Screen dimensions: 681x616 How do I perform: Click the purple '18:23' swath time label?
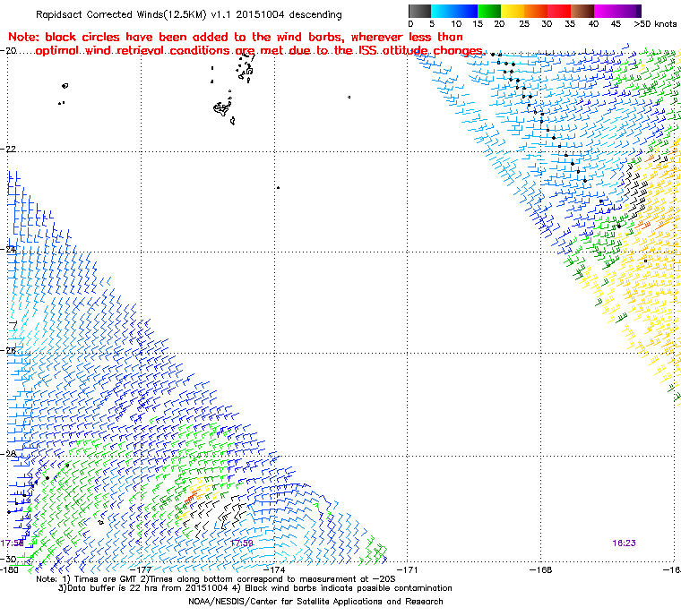click(x=624, y=543)
